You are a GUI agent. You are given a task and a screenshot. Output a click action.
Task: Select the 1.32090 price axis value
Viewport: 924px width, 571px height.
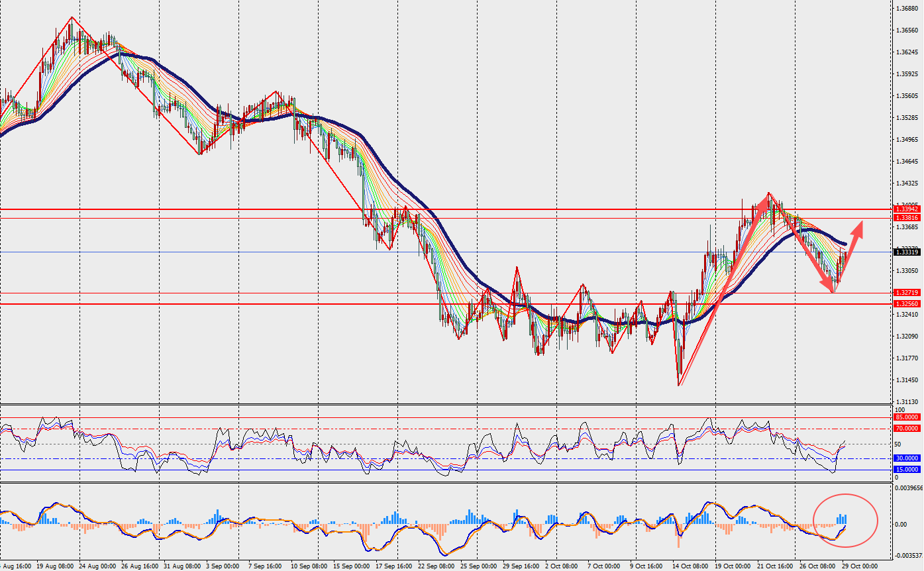point(906,337)
